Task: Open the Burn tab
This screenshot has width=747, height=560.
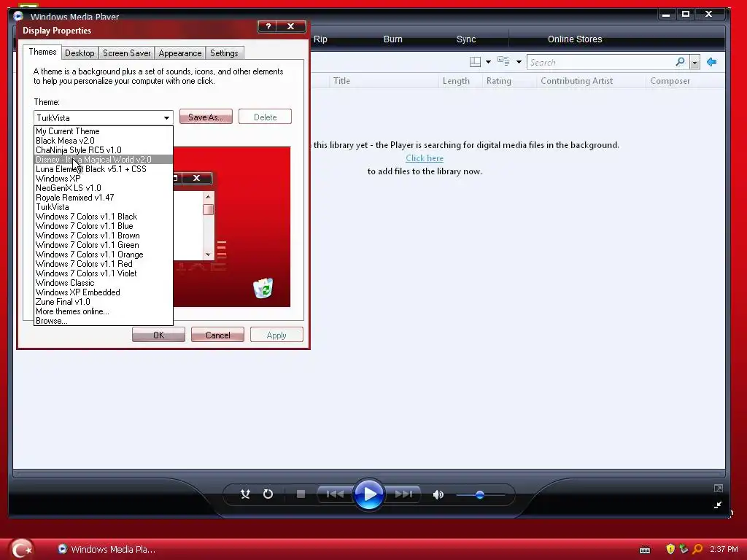Action: pos(393,39)
